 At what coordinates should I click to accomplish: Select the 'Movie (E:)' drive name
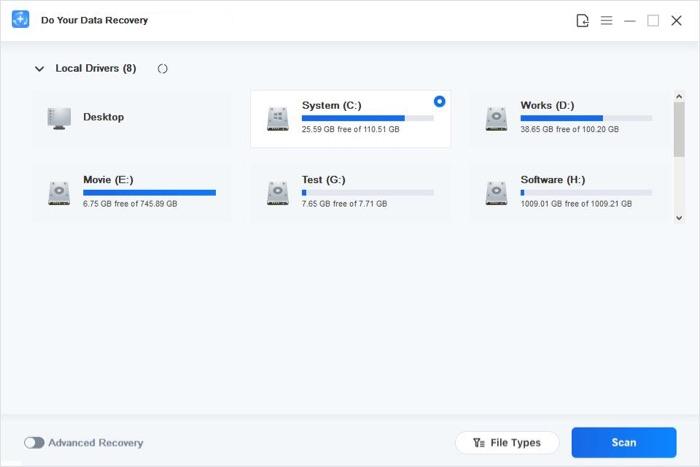(108, 180)
